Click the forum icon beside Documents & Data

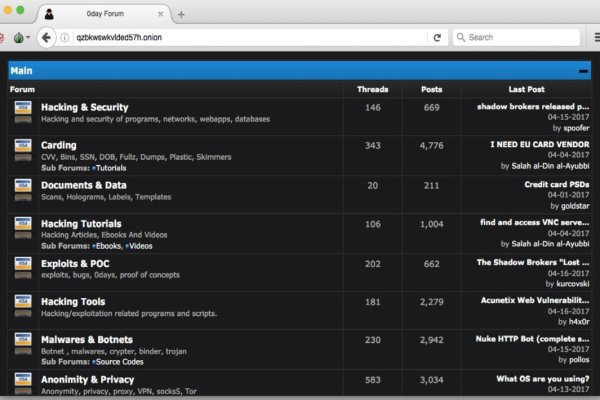23,190
